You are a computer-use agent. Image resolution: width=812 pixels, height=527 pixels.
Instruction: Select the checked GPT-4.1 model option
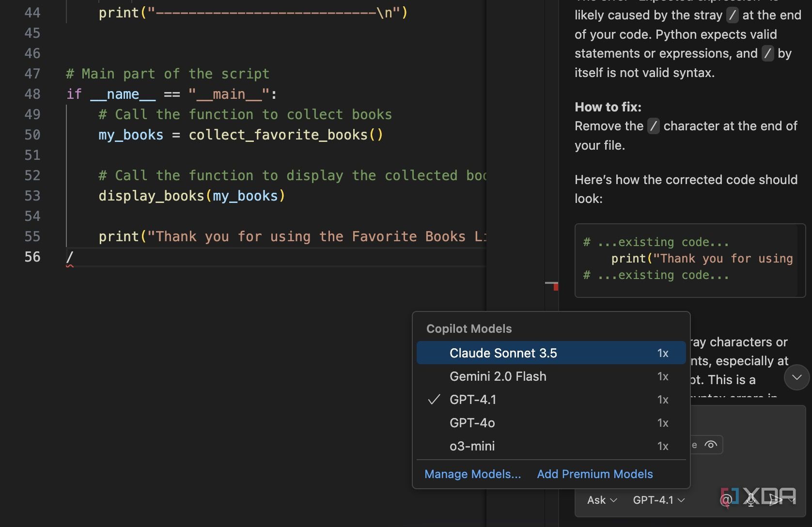click(472, 400)
